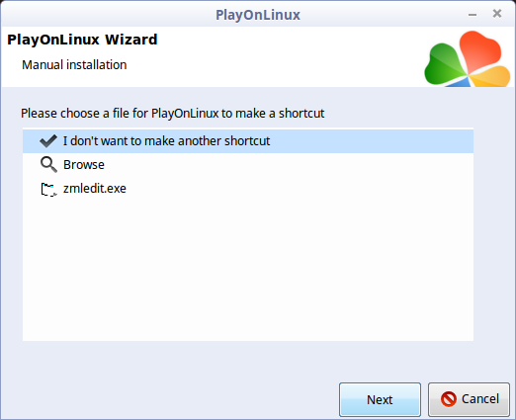This screenshot has height=420, width=516.
Task: Click the zmledit.exe file icon
Action: click(x=48, y=189)
